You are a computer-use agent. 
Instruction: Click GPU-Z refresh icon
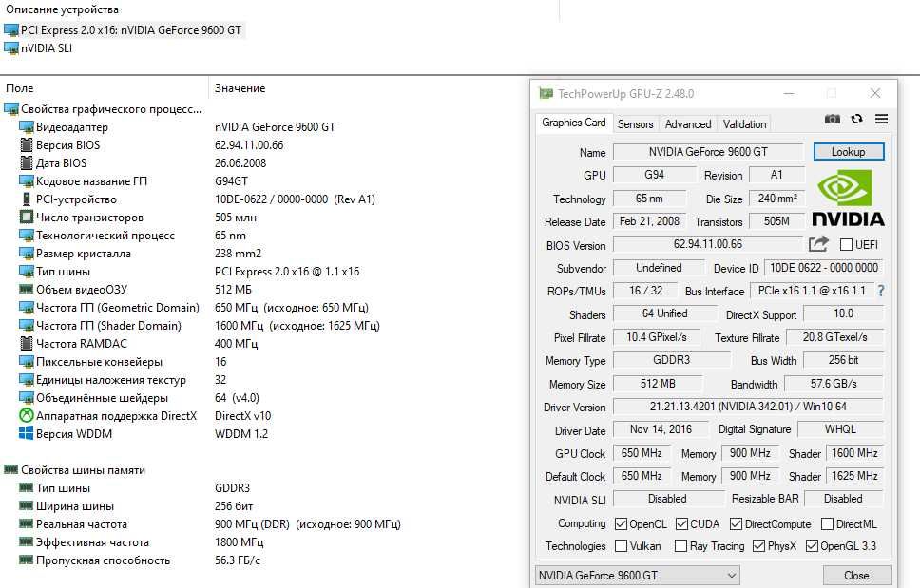[856, 119]
